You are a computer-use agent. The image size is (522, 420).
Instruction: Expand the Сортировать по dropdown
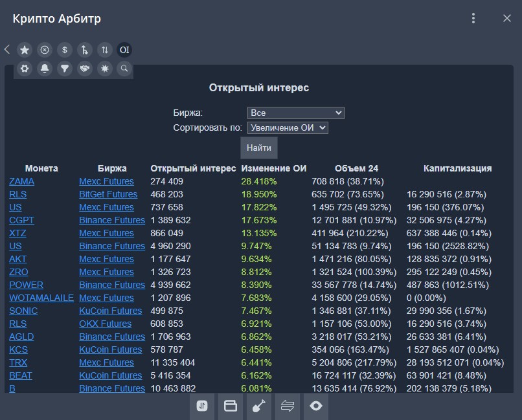click(x=288, y=128)
